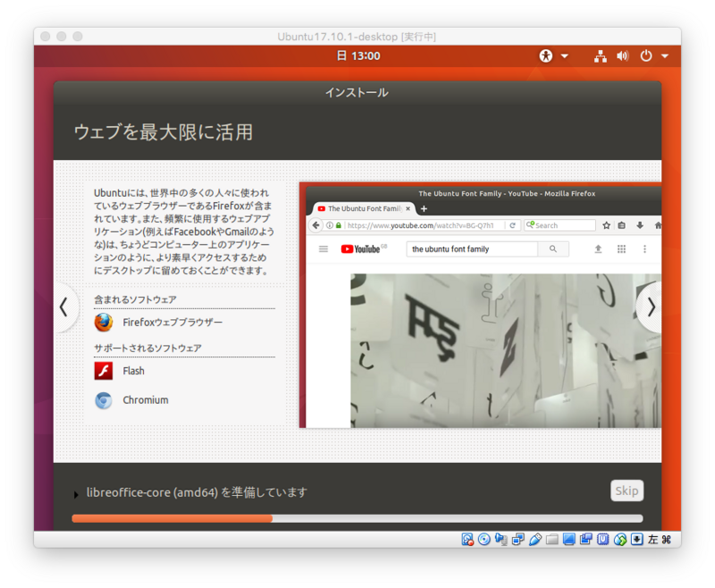The width and height of the screenshot is (715, 588).
Task: Click the YouTube upload icon
Action: (x=598, y=249)
